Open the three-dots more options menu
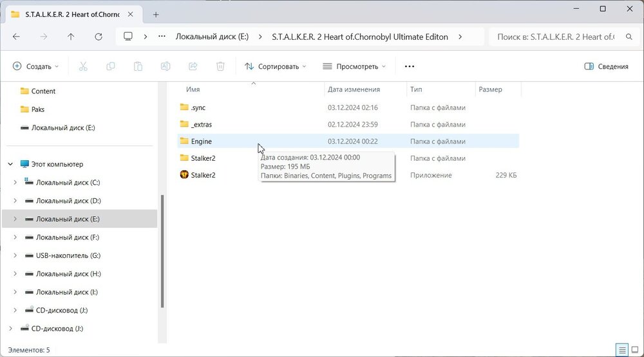Image resolution: width=644 pixels, height=357 pixels. (409, 66)
